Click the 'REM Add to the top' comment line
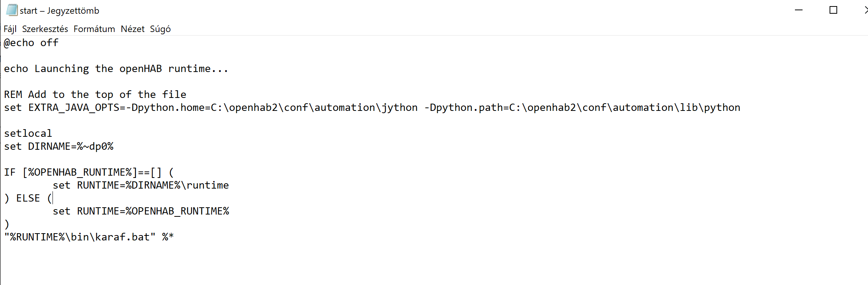The height and width of the screenshot is (285, 868). point(95,94)
